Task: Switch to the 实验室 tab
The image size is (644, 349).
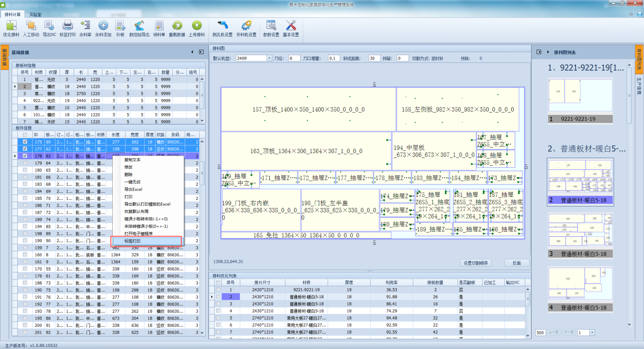Action: tap(35, 15)
